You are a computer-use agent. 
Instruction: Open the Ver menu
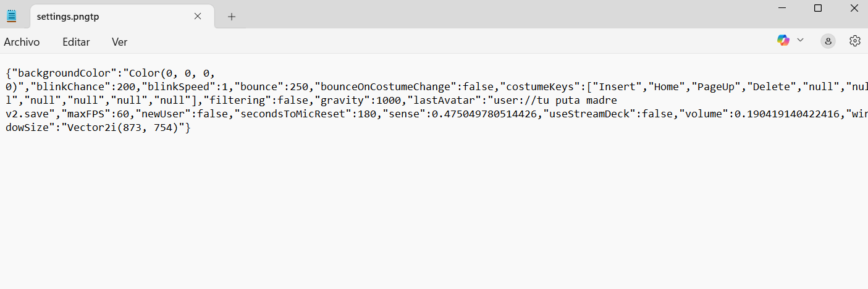[x=119, y=42]
